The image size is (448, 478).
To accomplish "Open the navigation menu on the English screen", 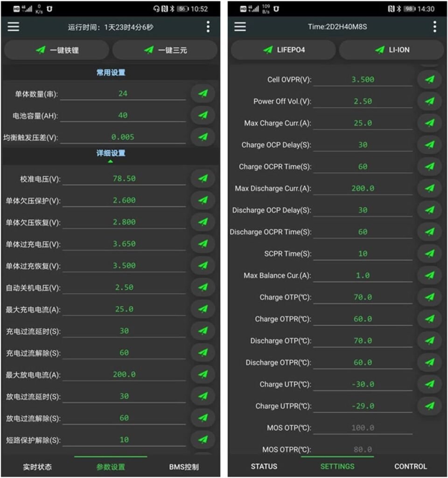I will (x=239, y=27).
